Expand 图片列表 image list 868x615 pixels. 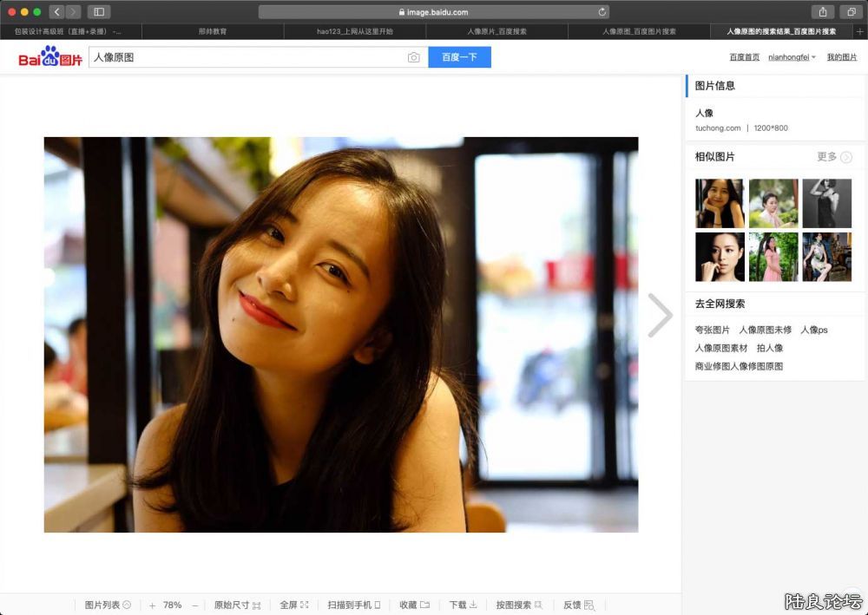(x=107, y=605)
